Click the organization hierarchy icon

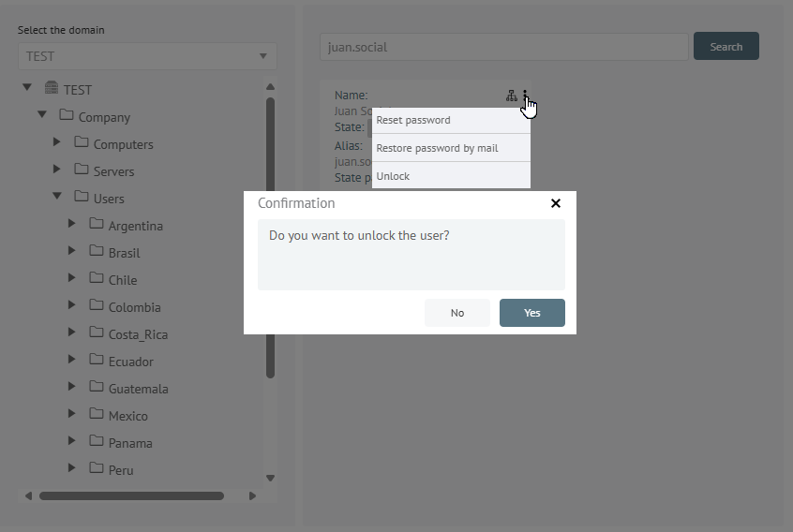(511, 96)
